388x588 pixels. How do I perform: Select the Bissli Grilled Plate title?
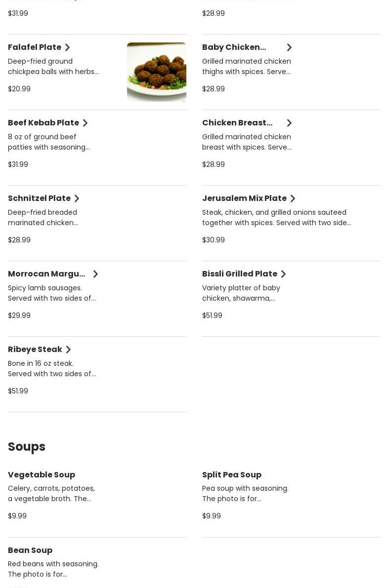(x=240, y=274)
